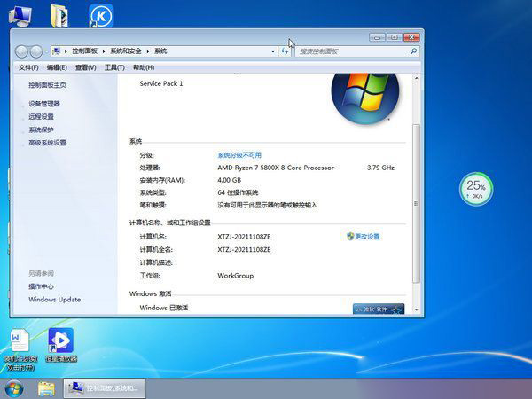Select the Service Pack 1 text
Image resolution: width=532 pixels, height=399 pixels.
click(x=161, y=83)
